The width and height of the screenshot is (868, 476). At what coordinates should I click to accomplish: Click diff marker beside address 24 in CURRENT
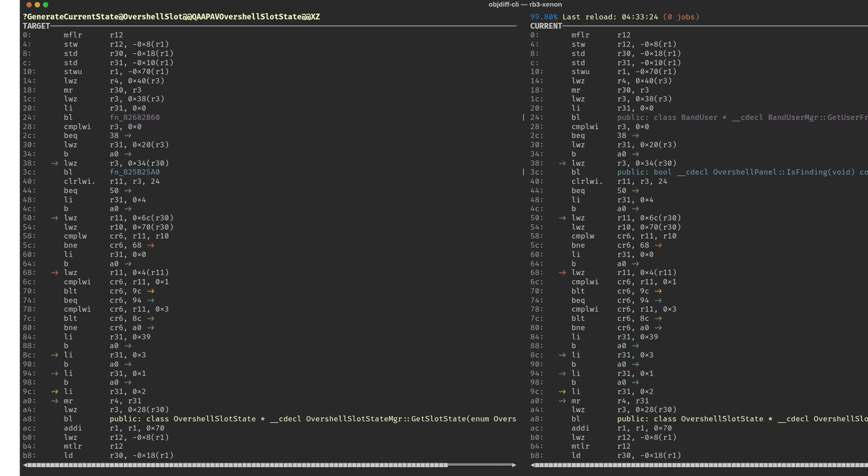(x=524, y=117)
